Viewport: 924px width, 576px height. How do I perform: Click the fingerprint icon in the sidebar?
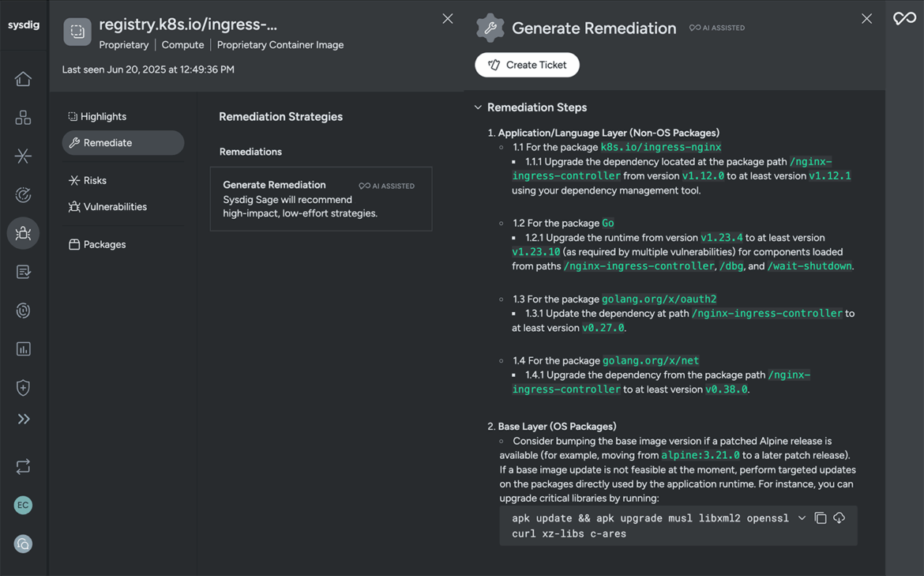23,310
